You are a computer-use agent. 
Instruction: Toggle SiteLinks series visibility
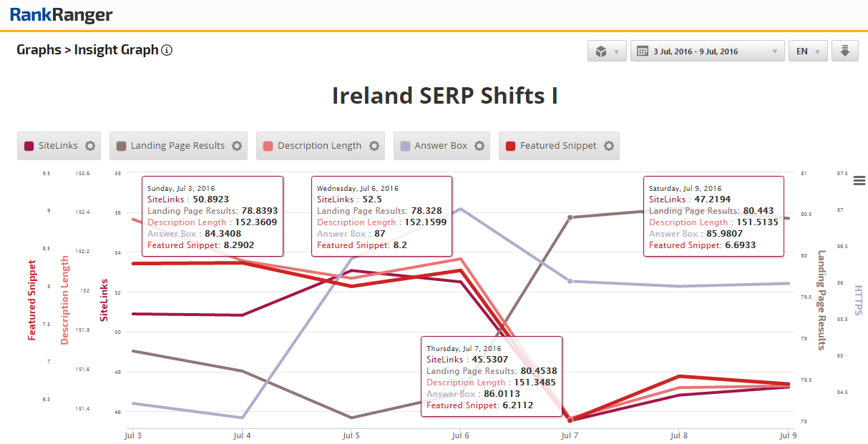pos(57,146)
